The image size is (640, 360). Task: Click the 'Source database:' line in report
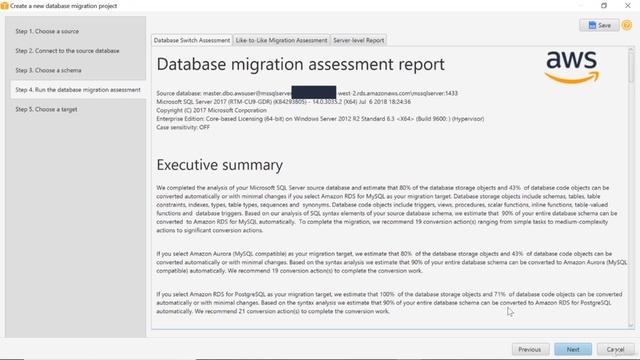[x=307, y=93]
